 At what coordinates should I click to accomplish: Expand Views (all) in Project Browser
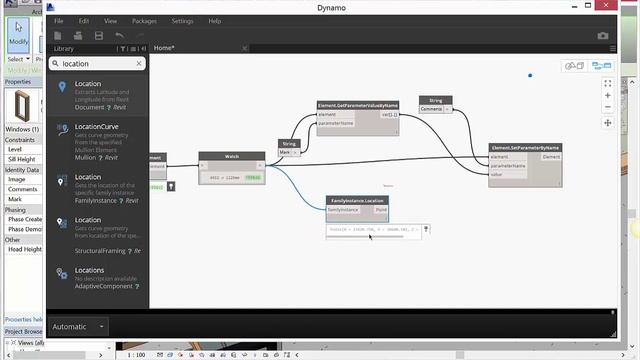8,343
